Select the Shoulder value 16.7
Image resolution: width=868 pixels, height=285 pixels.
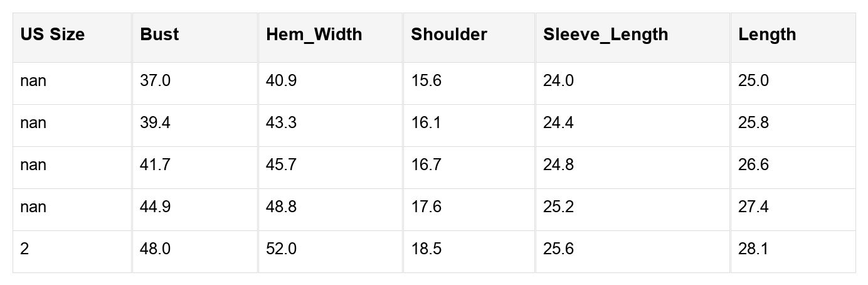pos(426,165)
